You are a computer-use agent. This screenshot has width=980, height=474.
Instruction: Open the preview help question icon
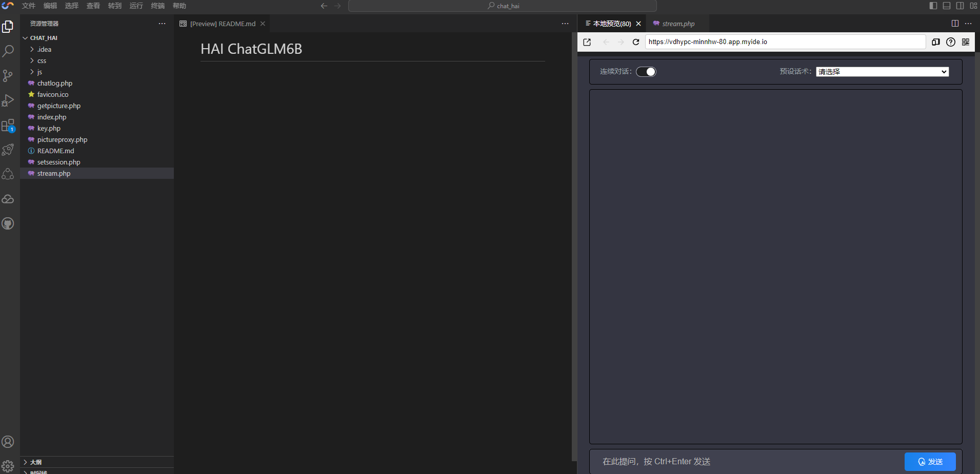(951, 42)
